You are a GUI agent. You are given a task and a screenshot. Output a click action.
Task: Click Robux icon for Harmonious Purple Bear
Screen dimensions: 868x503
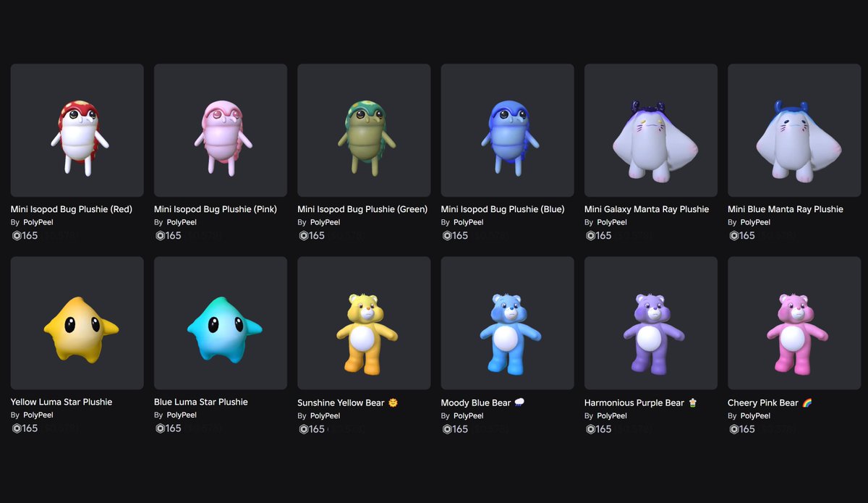[590, 429]
